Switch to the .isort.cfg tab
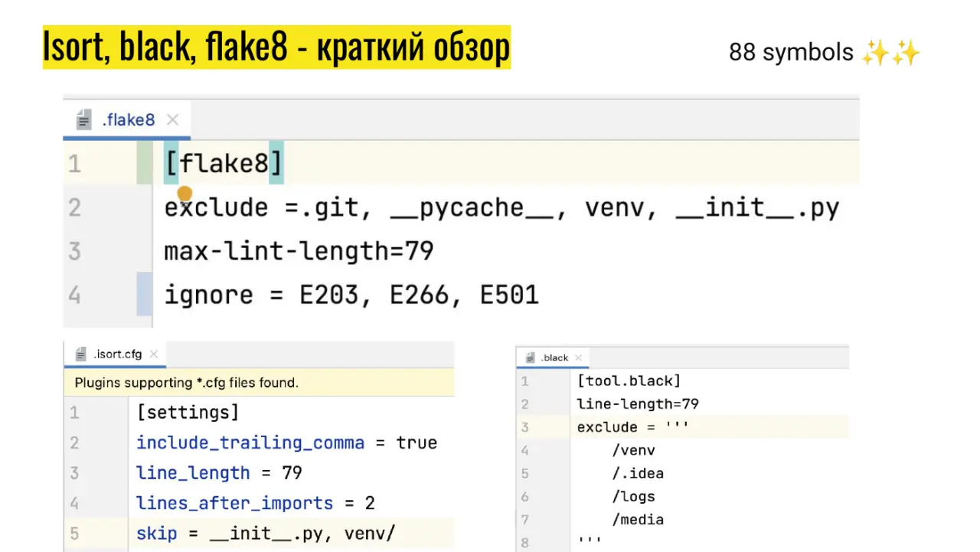Viewport: 980px width, 552px height. point(116,354)
